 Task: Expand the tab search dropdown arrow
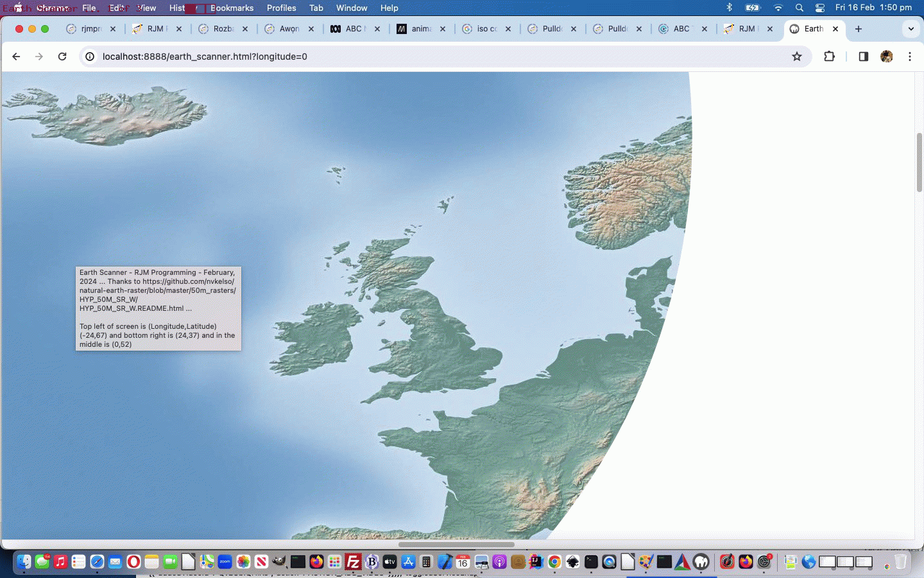click(911, 29)
